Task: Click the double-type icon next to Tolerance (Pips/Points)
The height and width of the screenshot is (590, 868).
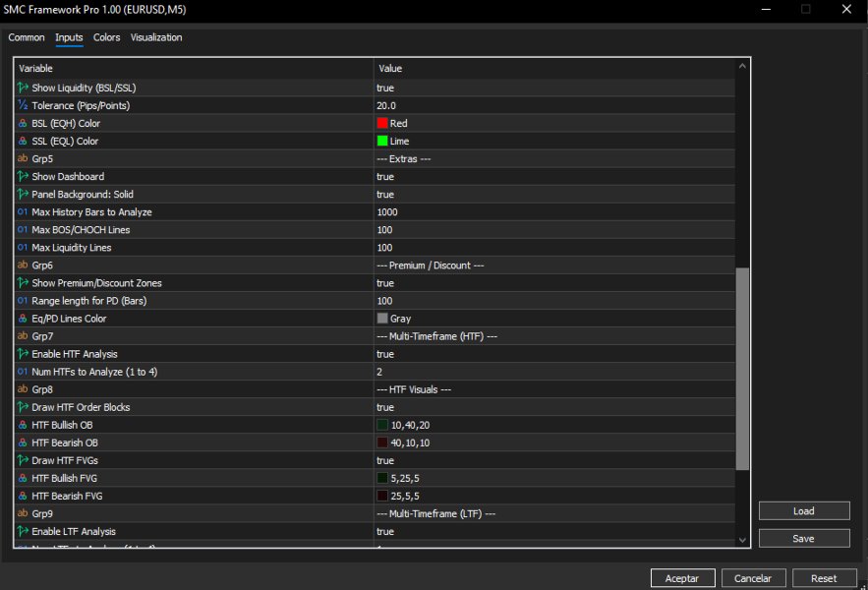Action: click(23, 105)
